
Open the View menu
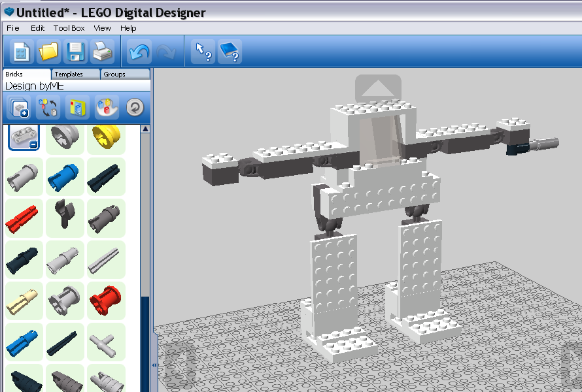(x=103, y=28)
